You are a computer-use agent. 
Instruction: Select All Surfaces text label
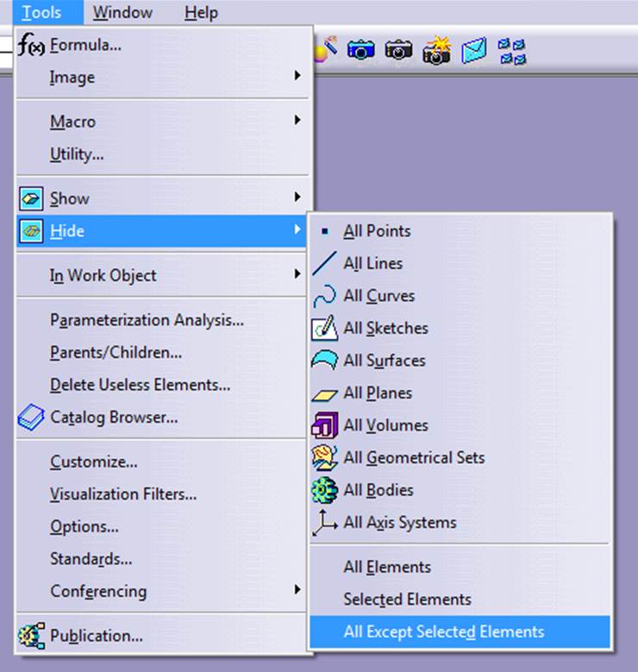point(385,361)
